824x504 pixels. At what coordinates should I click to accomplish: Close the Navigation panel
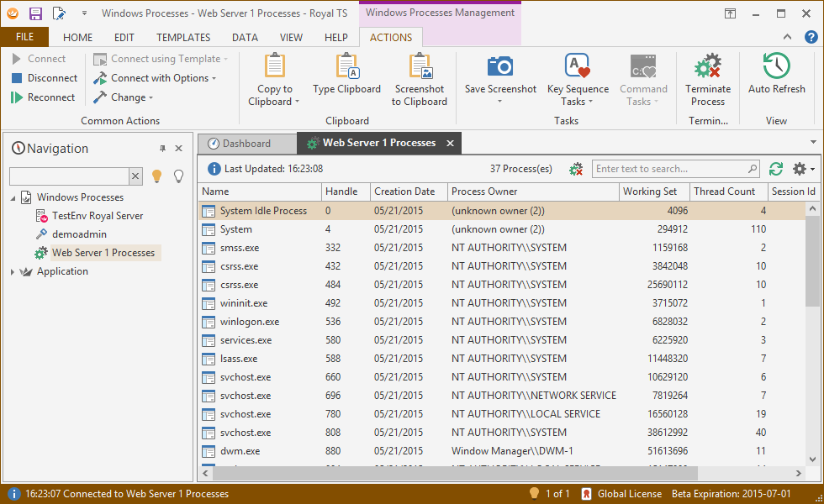(178, 149)
